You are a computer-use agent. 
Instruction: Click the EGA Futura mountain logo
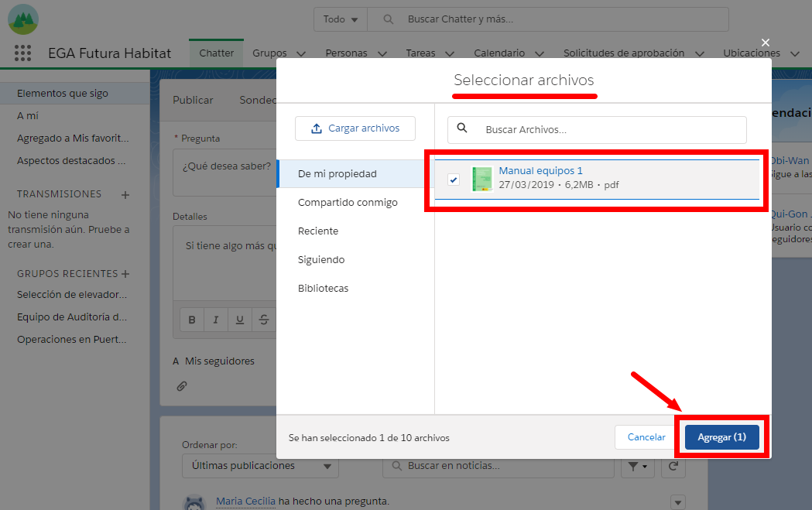22,18
